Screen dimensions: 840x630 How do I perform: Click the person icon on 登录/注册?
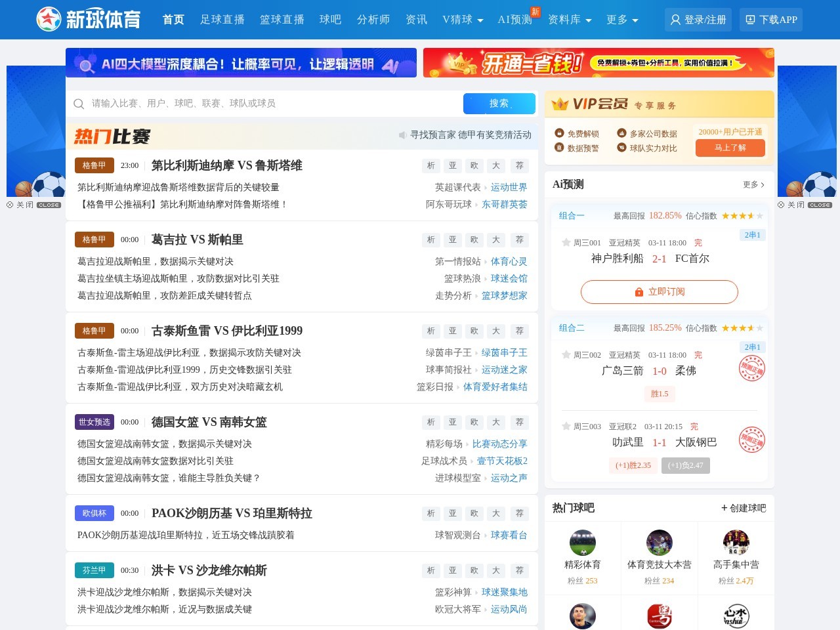point(675,19)
